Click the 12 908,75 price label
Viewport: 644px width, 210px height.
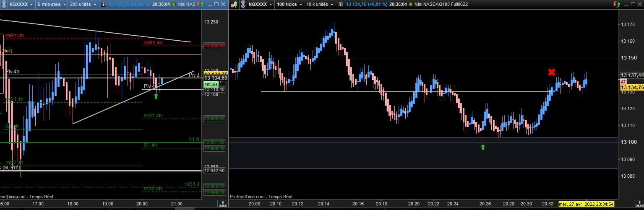[215, 186]
